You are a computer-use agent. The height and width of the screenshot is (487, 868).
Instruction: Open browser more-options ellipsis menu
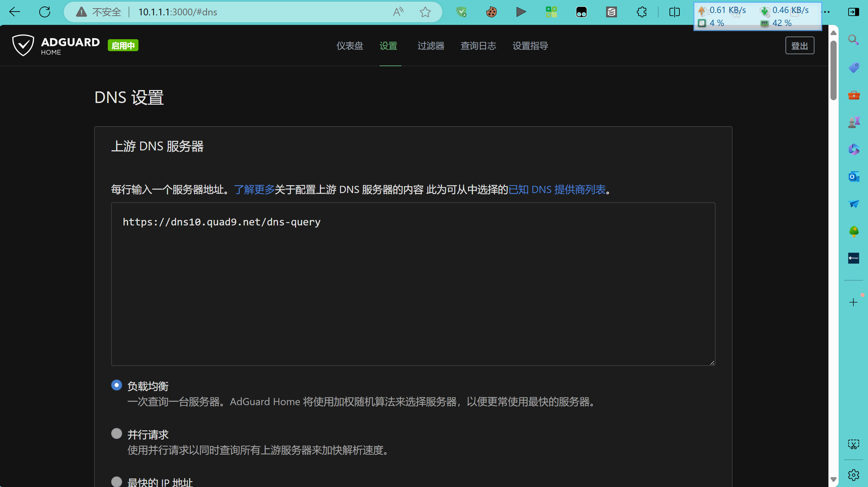pos(827,12)
